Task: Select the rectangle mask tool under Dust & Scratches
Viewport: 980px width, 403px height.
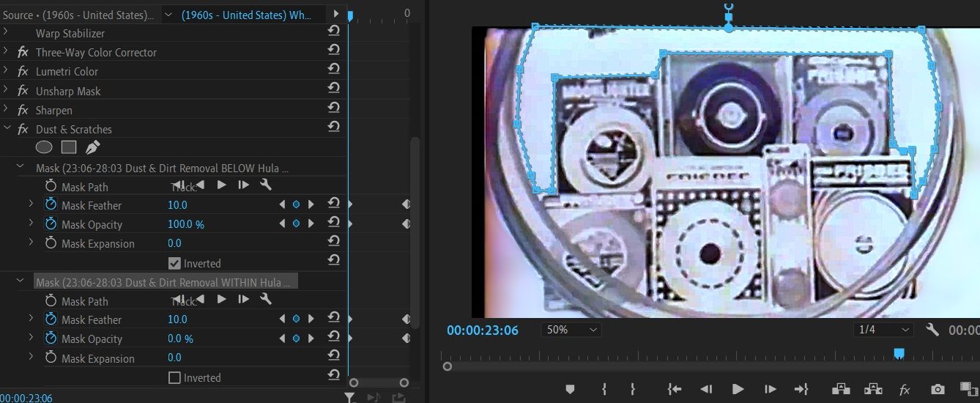Action: (x=68, y=147)
